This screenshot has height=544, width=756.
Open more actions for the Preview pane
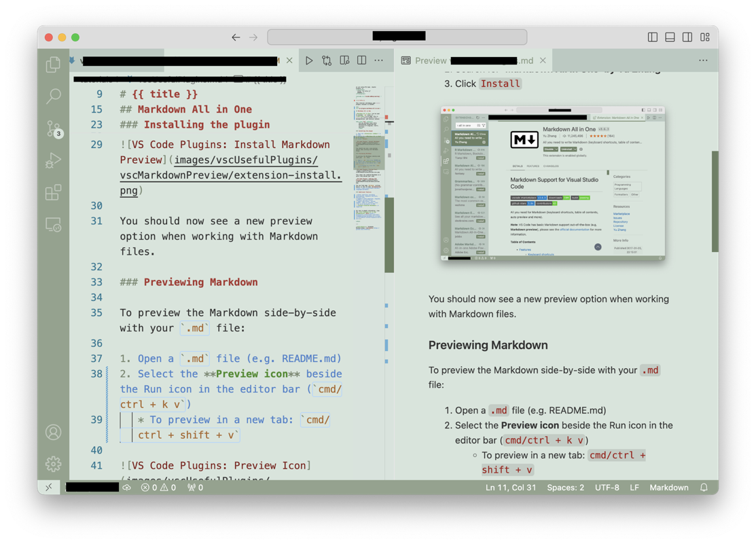click(x=703, y=60)
